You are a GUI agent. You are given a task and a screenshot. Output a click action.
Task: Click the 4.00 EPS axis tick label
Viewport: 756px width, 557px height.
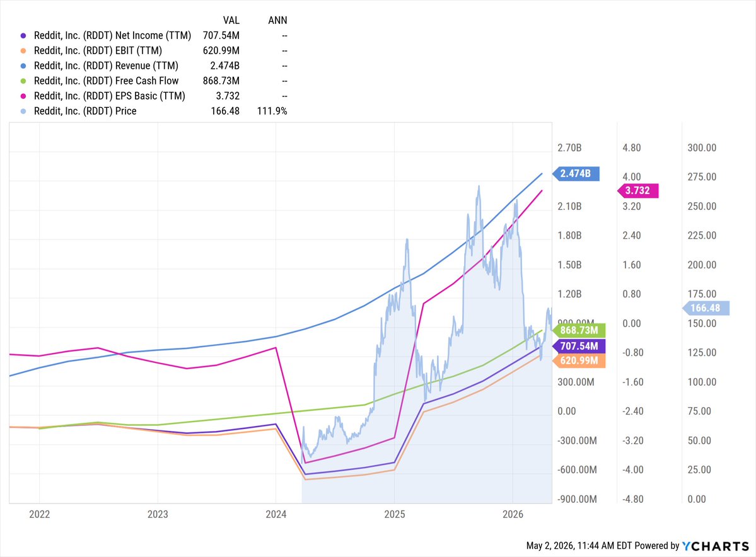(x=632, y=177)
